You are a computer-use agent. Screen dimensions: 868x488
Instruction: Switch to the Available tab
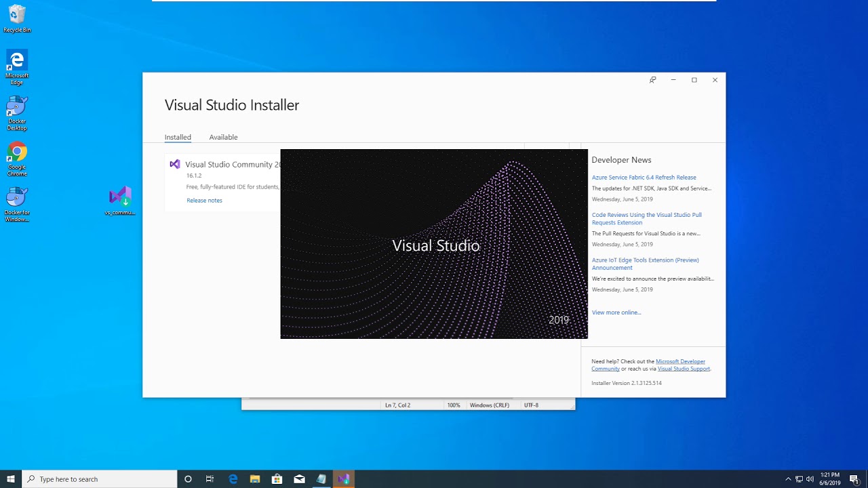coord(223,137)
